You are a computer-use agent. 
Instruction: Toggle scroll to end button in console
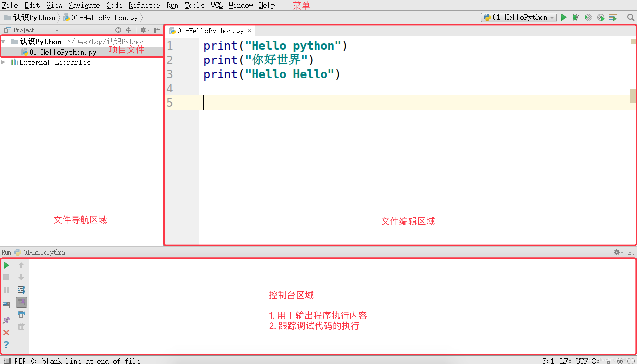coord(21,302)
